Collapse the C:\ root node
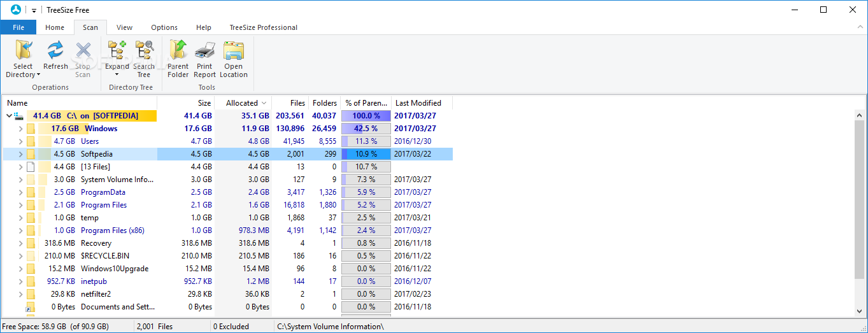This screenshot has height=333, width=868. [x=9, y=116]
